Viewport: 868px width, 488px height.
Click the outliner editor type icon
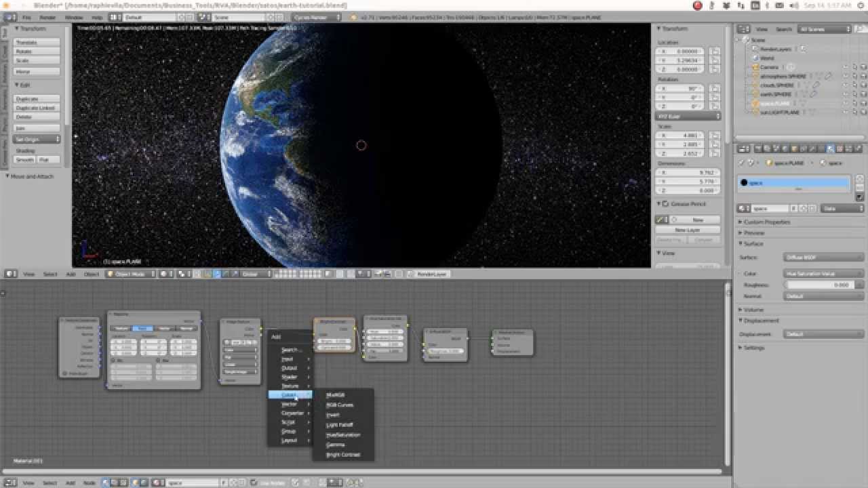(745, 29)
